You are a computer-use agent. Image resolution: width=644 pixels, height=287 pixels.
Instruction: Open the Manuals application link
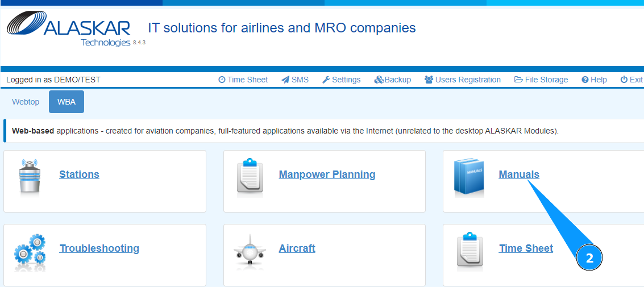(x=518, y=174)
